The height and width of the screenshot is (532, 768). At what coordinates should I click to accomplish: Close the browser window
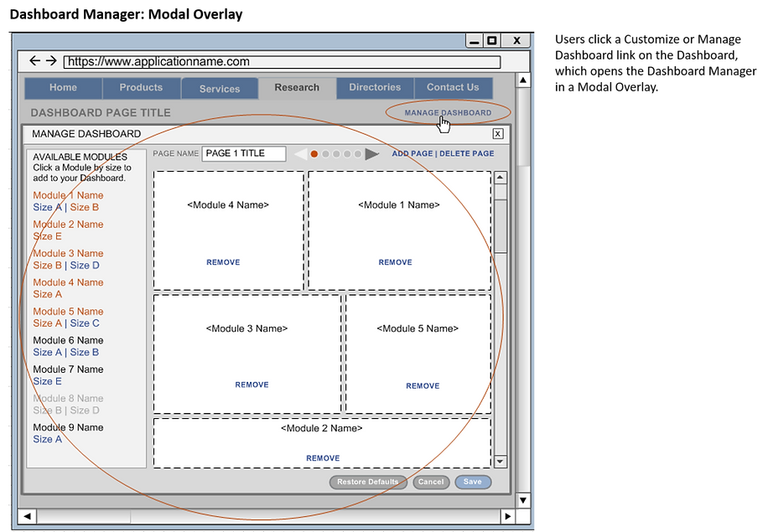tap(516, 40)
